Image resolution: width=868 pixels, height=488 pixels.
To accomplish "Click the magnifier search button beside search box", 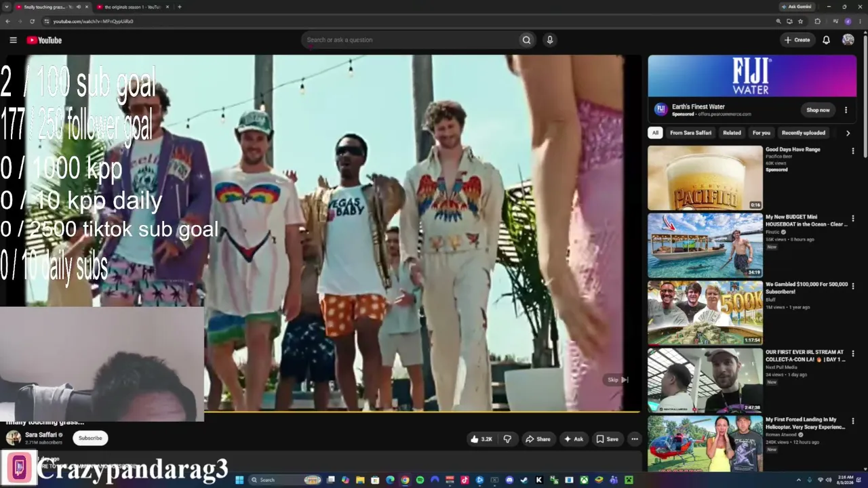I will pos(526,40).
